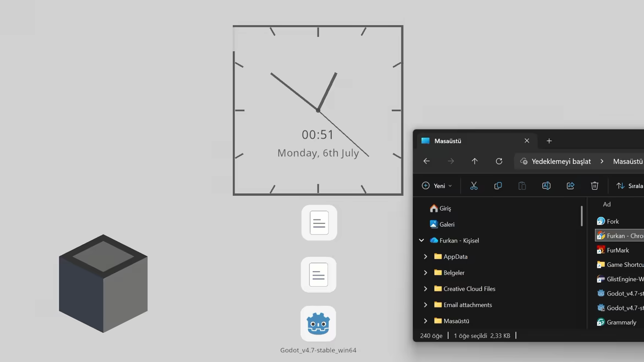The image size is (644, 362).
Task: Go back with the left arrow
Action: click(427, 161)
